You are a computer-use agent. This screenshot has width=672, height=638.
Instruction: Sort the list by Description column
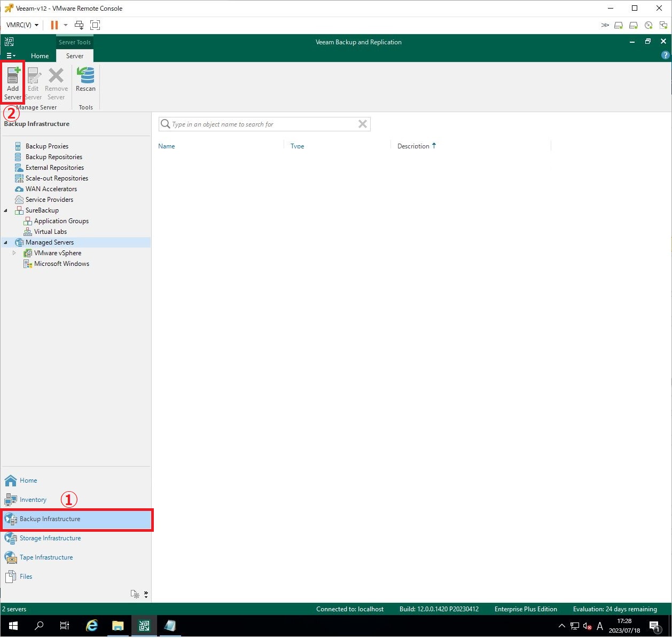pos(413,146)
